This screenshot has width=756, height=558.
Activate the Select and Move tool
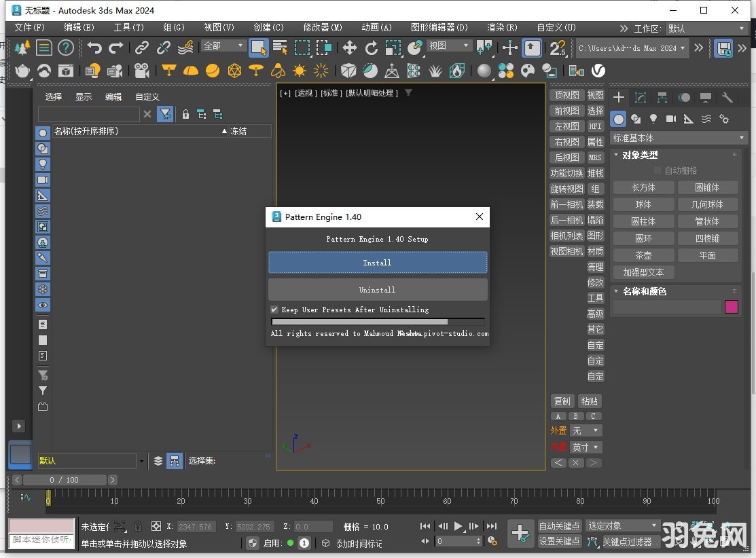(349, 48)
